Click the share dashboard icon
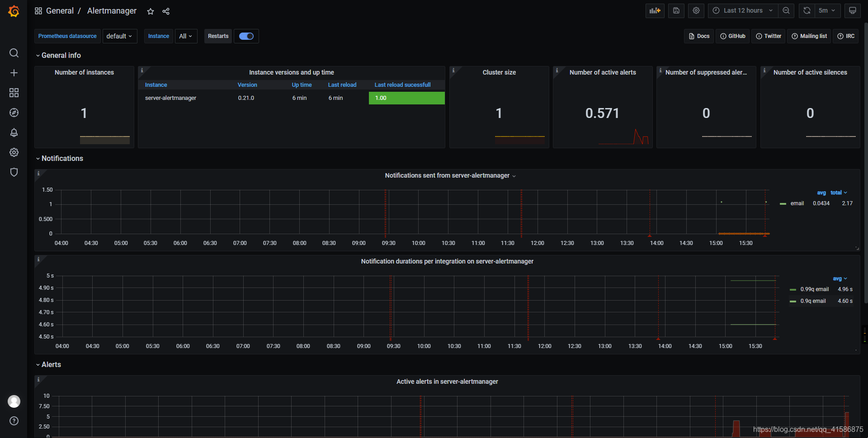This screenshot has height=438, width=868. pyautogui.click(x=166, y=11)
